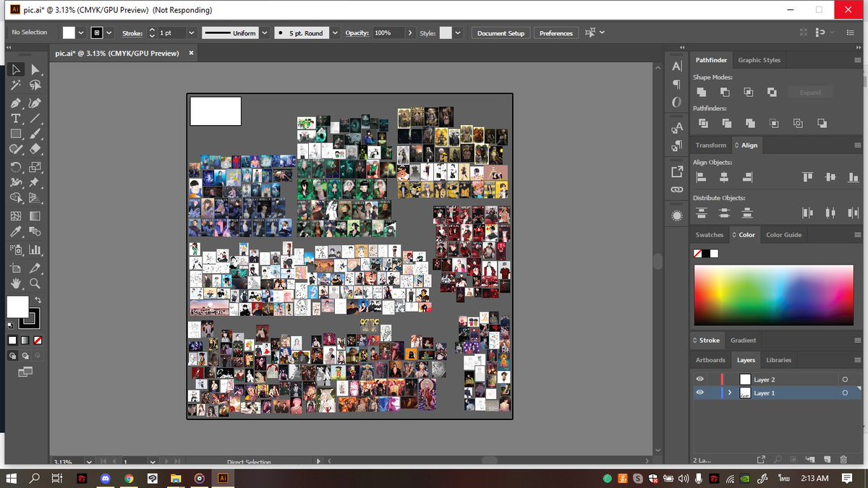The height and width of the screenshot is (488, 868).
Task: Select the Direct Selection tool
Action: (35, 69)
